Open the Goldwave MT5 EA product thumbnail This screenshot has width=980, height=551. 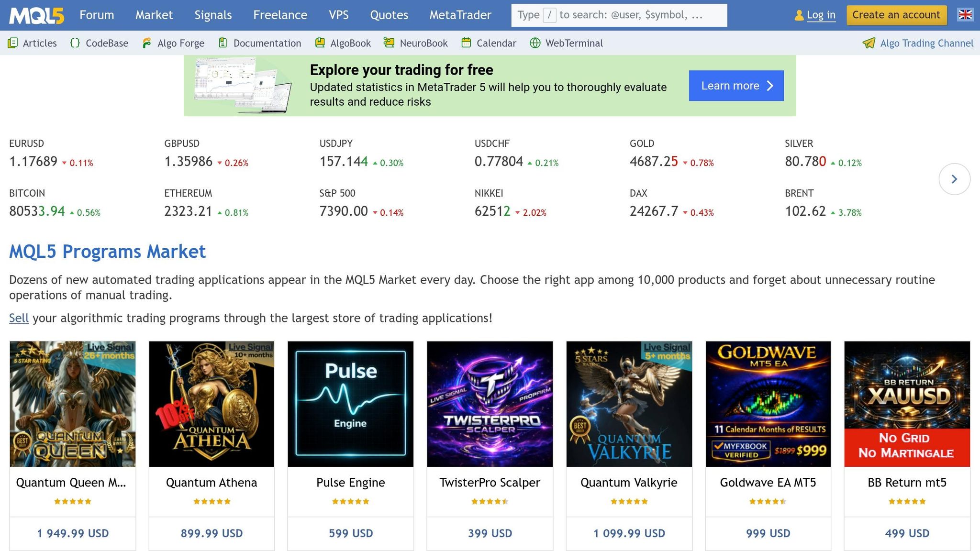(x=768, y=404)
